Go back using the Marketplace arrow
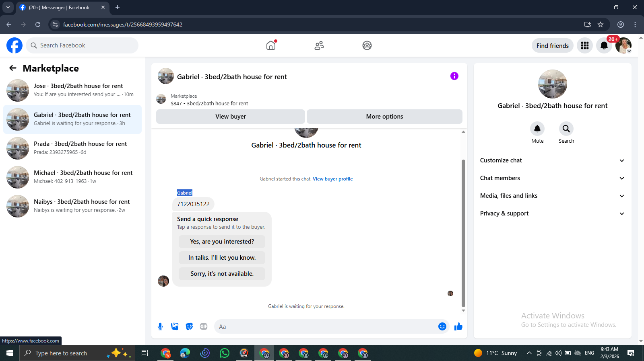 pos(13,68)
